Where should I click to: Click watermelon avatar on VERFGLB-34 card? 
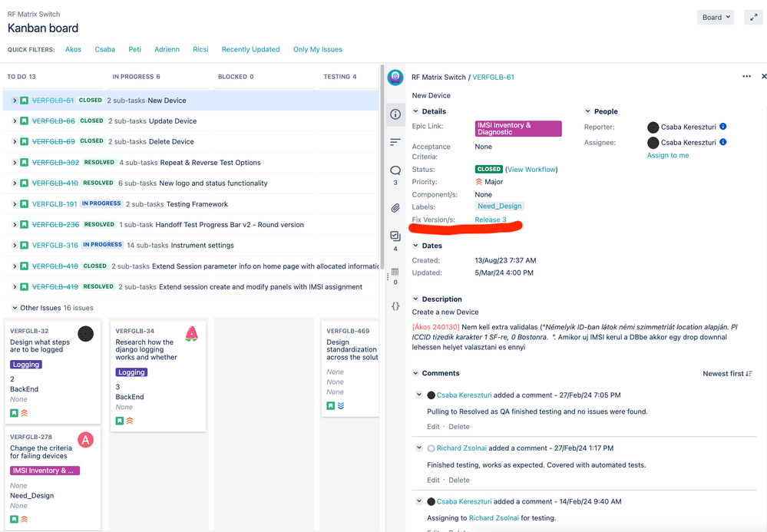(x=191, y=334)
